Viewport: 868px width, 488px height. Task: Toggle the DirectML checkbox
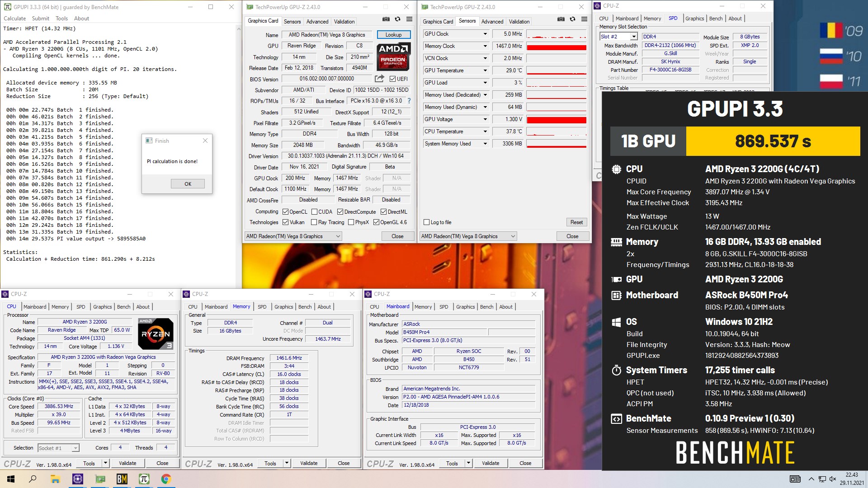[x=383, y=211]
